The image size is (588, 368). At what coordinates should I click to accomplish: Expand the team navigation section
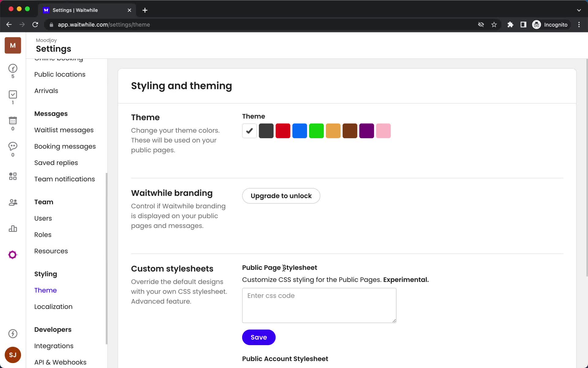pos(43,202)
